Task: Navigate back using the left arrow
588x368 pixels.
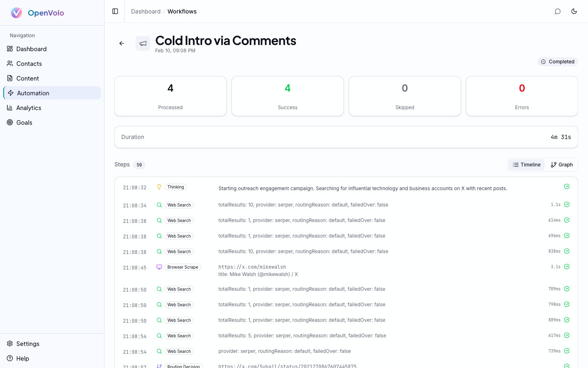Action: click(x=121, y=43)
